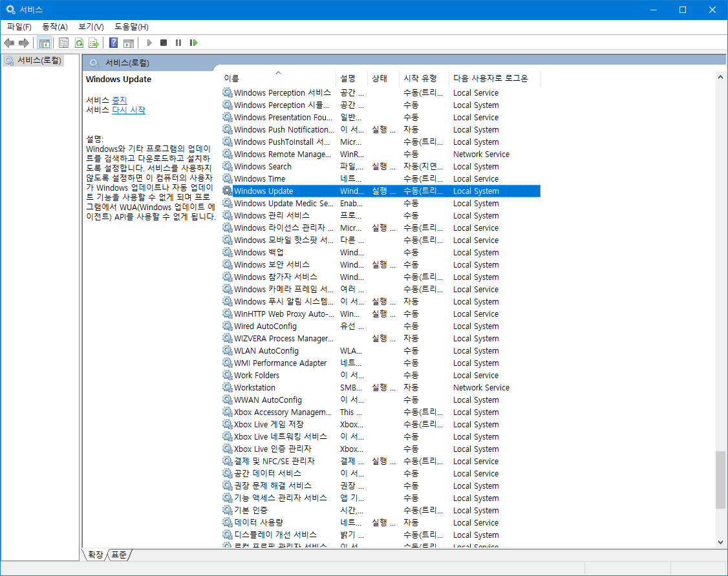The width and height of the screenshot is (728, 576).
Task: Click the 중지 service link
Action: point(120,100)
